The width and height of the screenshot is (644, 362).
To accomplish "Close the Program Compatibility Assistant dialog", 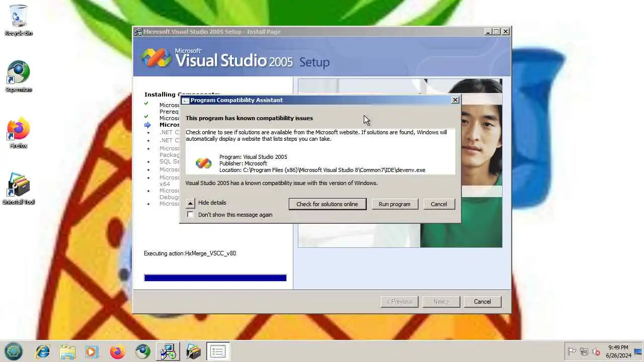I will 455,100.
